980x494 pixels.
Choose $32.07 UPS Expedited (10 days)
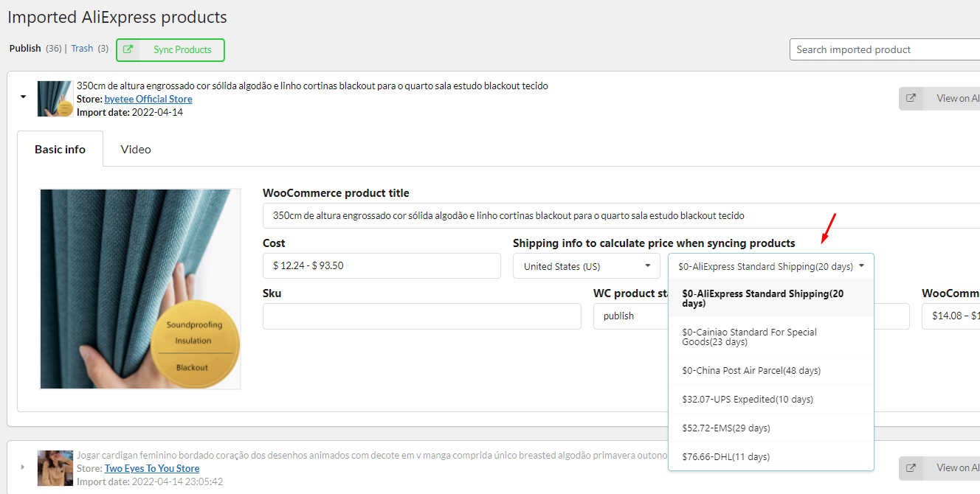(771, 399)
